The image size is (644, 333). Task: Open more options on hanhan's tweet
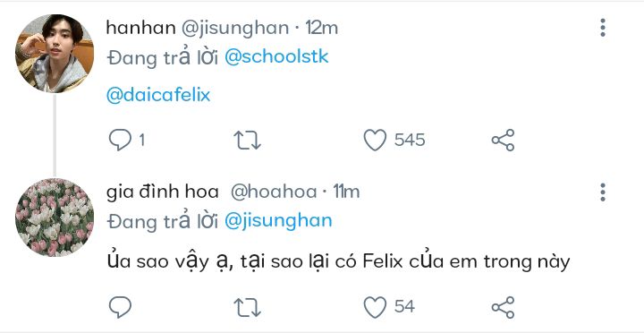point(603,28)
